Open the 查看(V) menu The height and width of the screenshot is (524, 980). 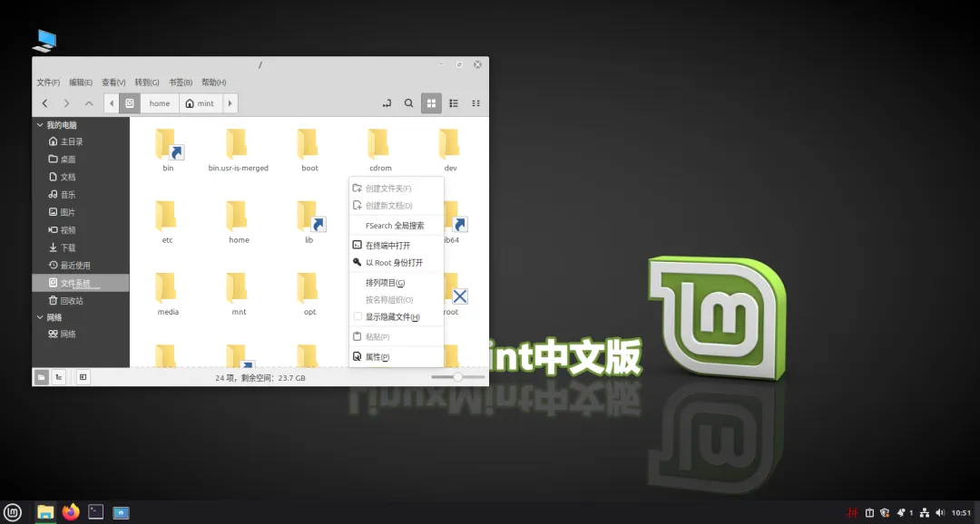click(x=113, y=82)
